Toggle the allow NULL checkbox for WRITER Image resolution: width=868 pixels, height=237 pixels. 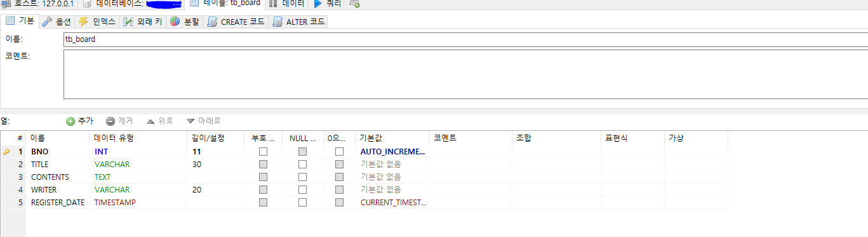302,189
